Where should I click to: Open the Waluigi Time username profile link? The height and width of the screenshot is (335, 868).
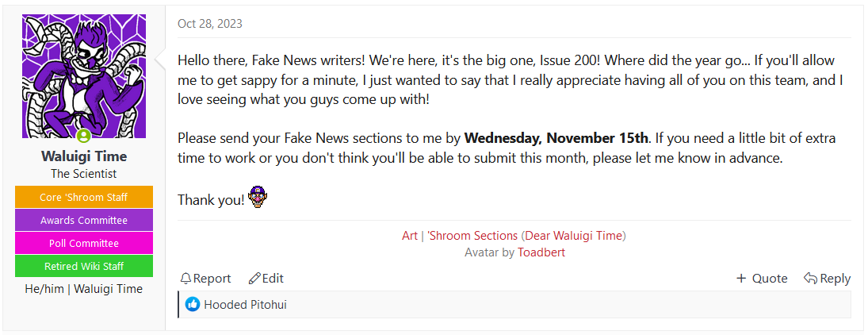point(84,156)
